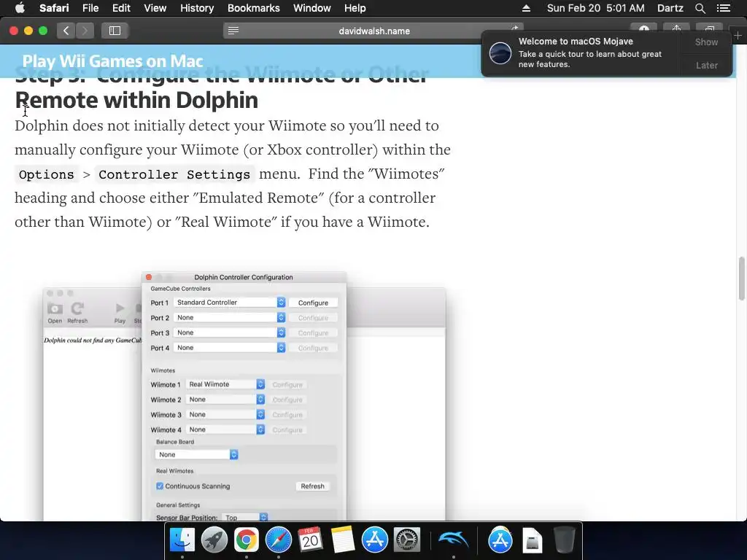747x560 pixels.
Task: Open Spotlight search magnifier
Action: click(x=700, y=8)
